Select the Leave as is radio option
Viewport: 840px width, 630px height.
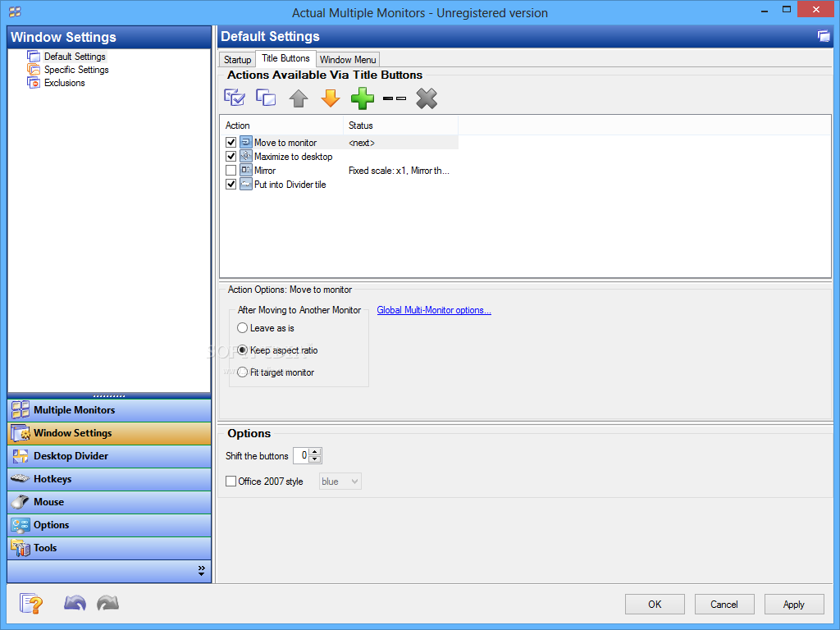(x=242, y=328)
